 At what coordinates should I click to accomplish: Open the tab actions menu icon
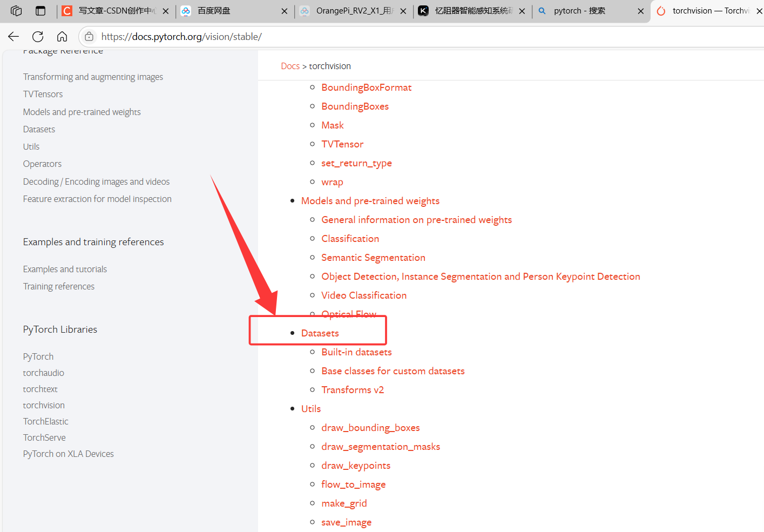point(40,11)
